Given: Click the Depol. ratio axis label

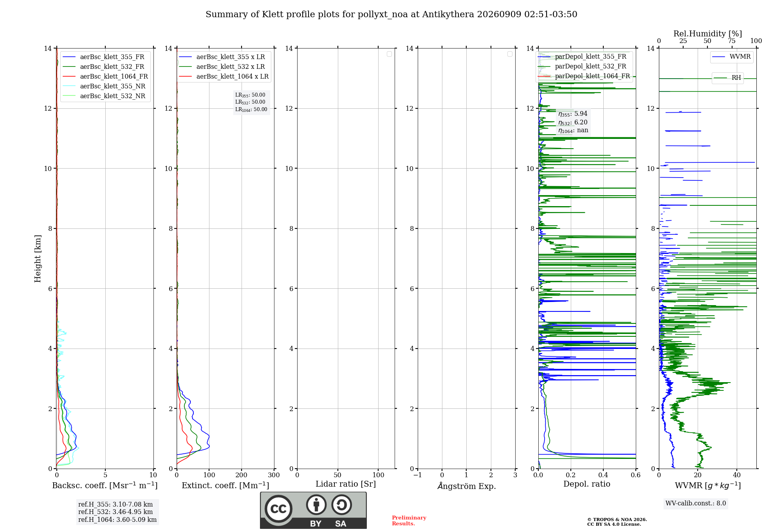Looking at the screenshot, I should pos(587,484).
